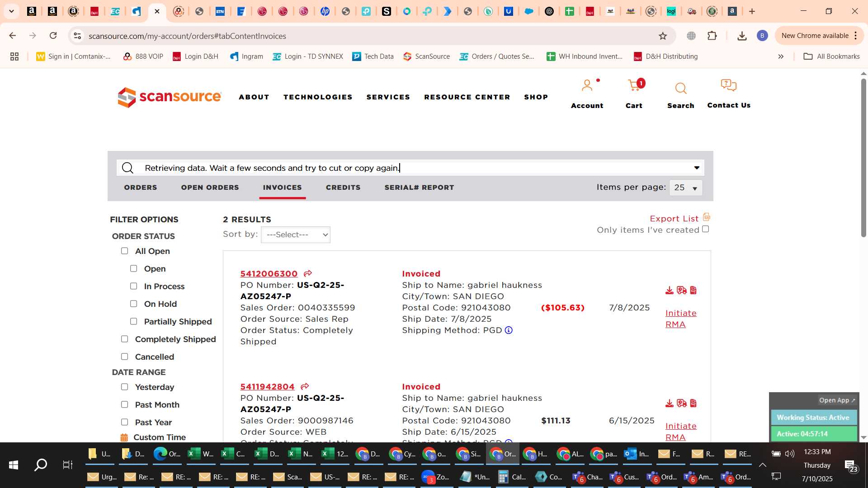Check the Past Month date range
This screenshot has width=868, height=488.
tap(124, 404)
